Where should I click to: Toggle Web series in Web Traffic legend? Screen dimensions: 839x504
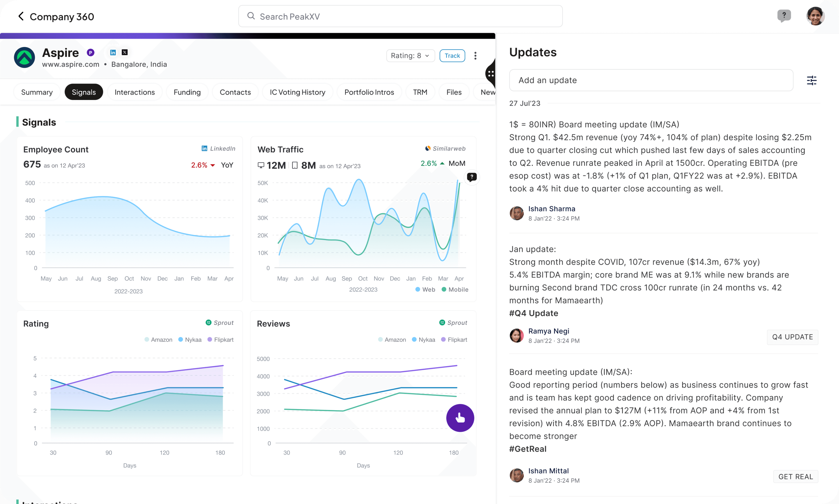pyautogui.click(x=425, y=289)
